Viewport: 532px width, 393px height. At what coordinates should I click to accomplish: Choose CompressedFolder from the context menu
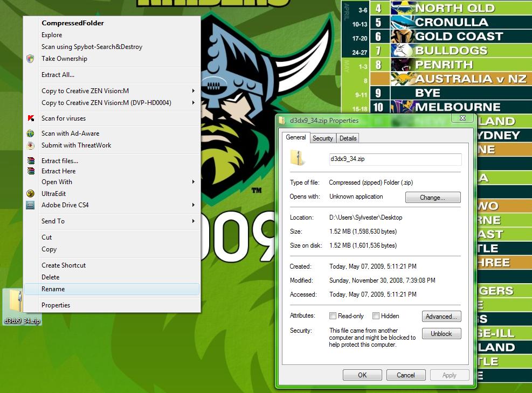(112, 23)
